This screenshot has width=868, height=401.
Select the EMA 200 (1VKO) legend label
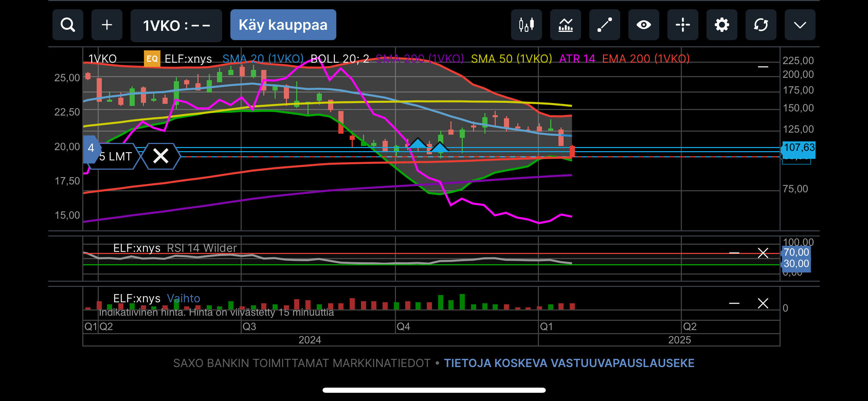click(646, 59)
